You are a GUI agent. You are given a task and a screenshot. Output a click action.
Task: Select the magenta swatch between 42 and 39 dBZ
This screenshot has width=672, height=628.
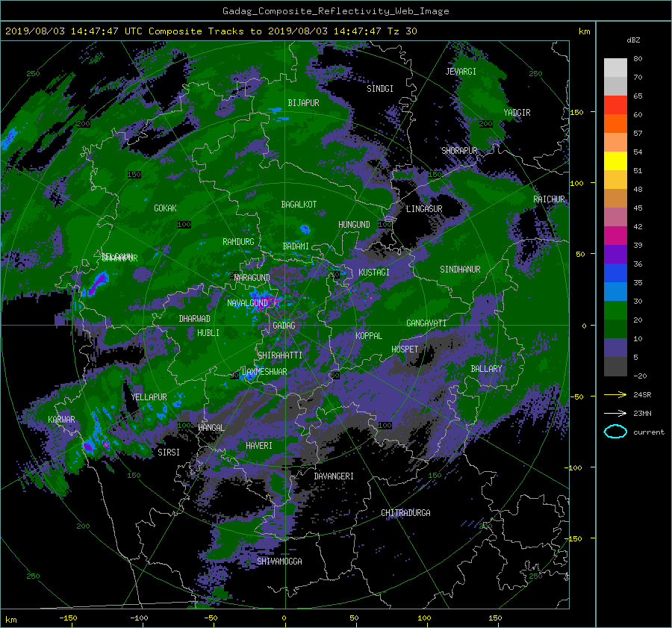point(615,236)
